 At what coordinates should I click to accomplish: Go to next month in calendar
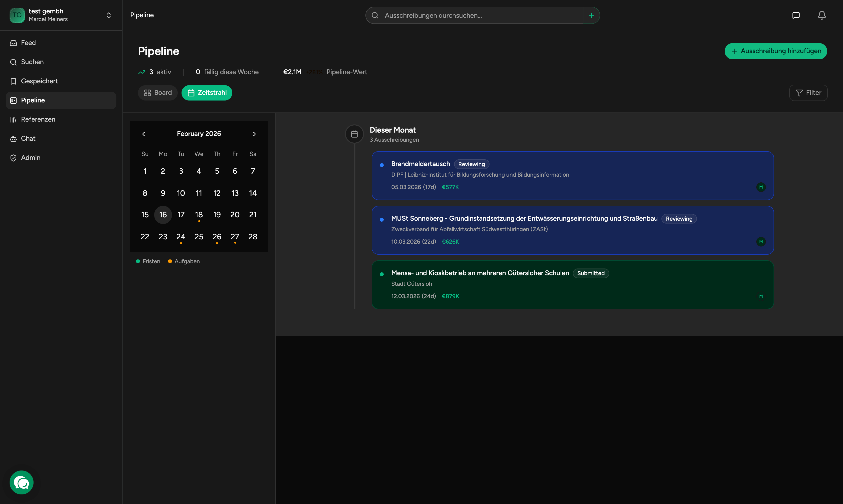(x=254, y=134)
